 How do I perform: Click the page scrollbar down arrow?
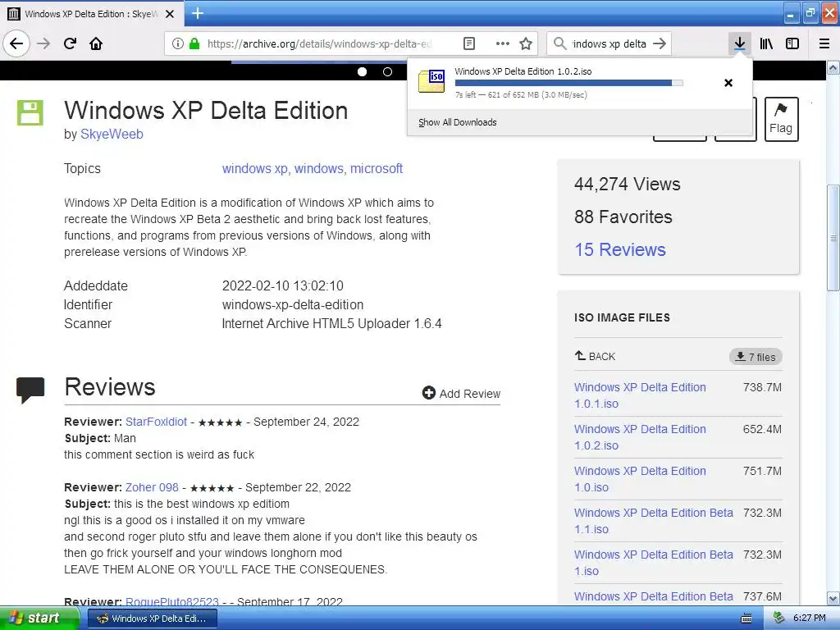833,598
